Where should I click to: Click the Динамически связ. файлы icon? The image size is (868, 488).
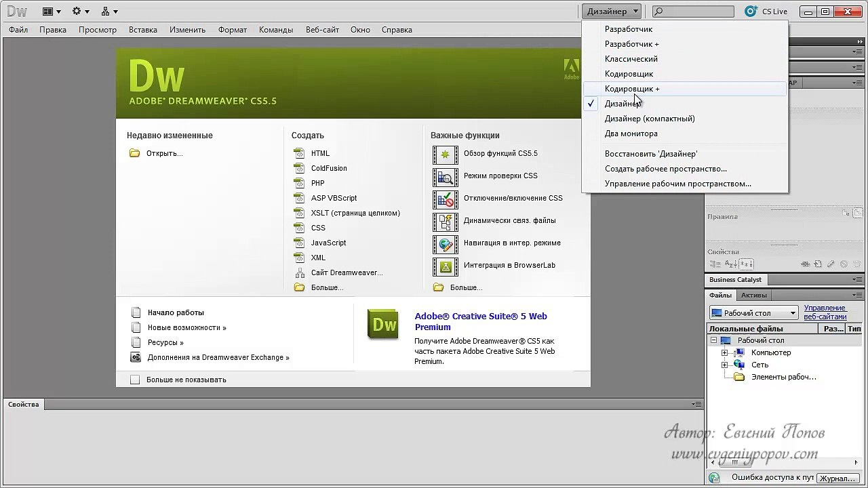tap(446, 222)
